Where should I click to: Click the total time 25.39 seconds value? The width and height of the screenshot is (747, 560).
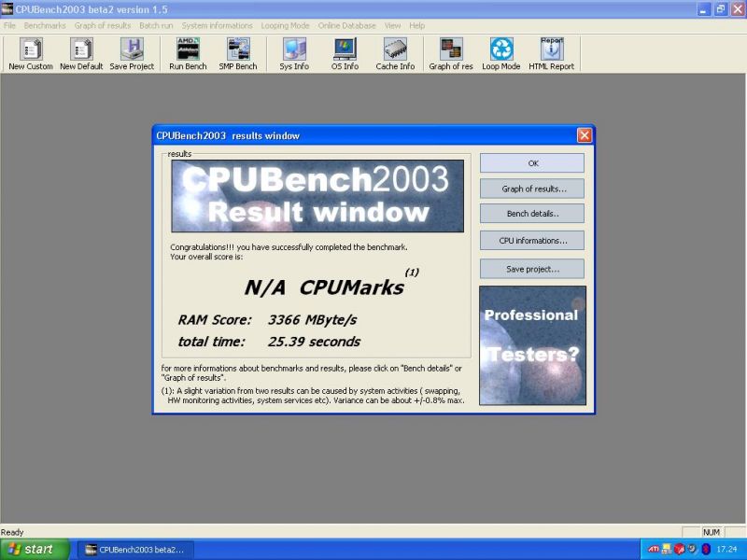point(314,342)
